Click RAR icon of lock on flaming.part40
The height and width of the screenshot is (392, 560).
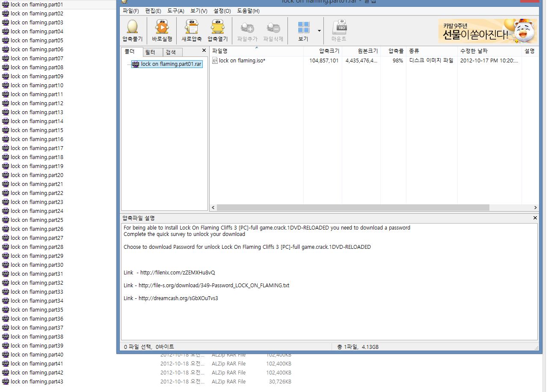[x=6, y=355]
